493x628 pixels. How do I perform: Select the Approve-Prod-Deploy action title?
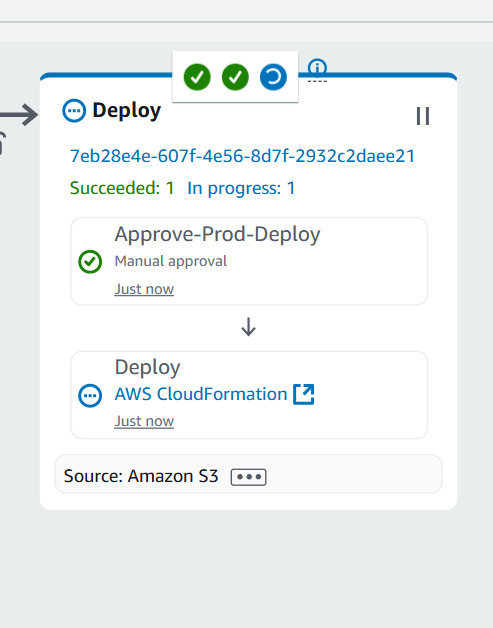pyautogui.click(x=217, y=234)
